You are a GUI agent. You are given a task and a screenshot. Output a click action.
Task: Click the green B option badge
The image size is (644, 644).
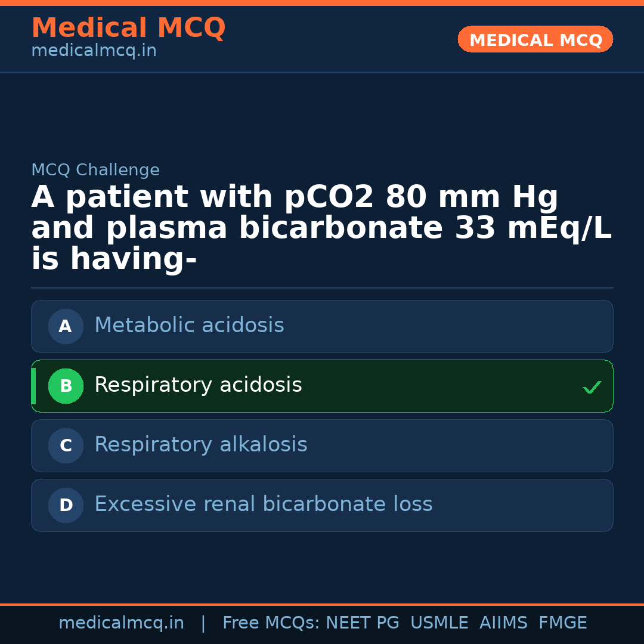(66, 386)
